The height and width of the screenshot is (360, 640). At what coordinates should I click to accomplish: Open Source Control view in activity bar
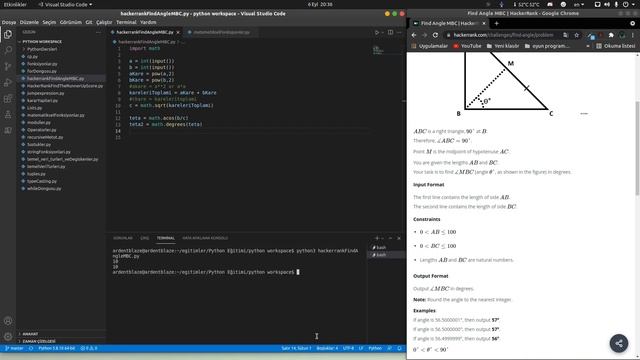tap(8, 67)
